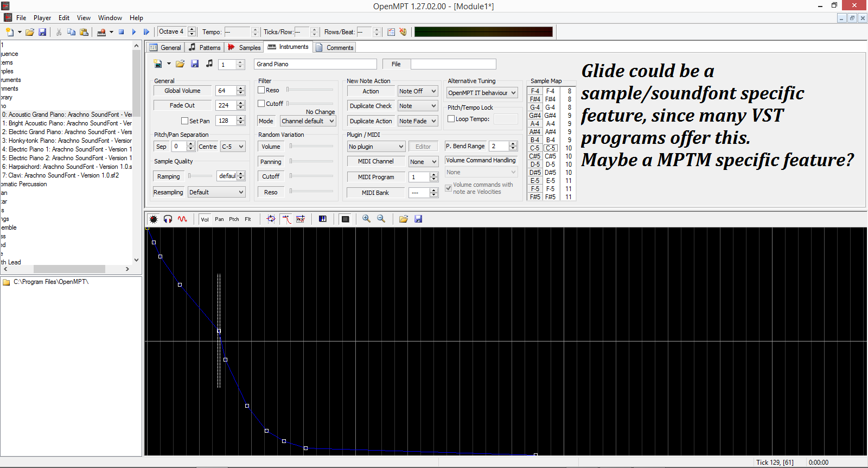Click the stop playback button in the toolbar

[122, 32]
